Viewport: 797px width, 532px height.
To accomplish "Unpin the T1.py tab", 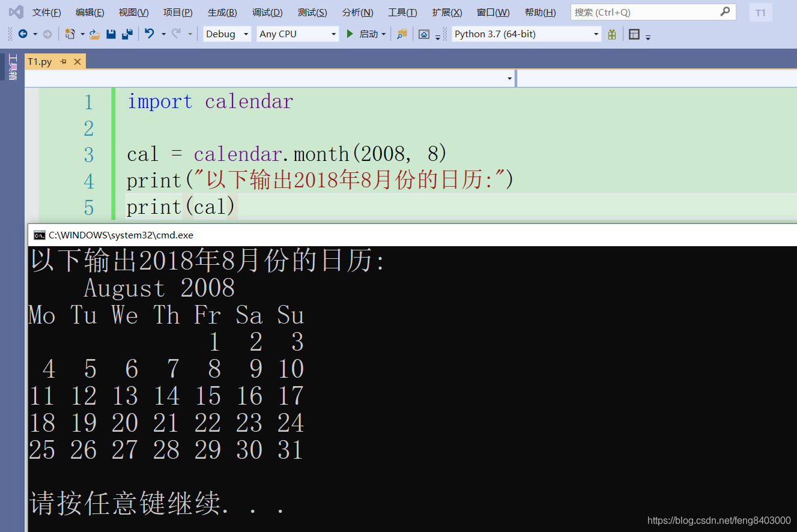I will click(x=63, y=61).
